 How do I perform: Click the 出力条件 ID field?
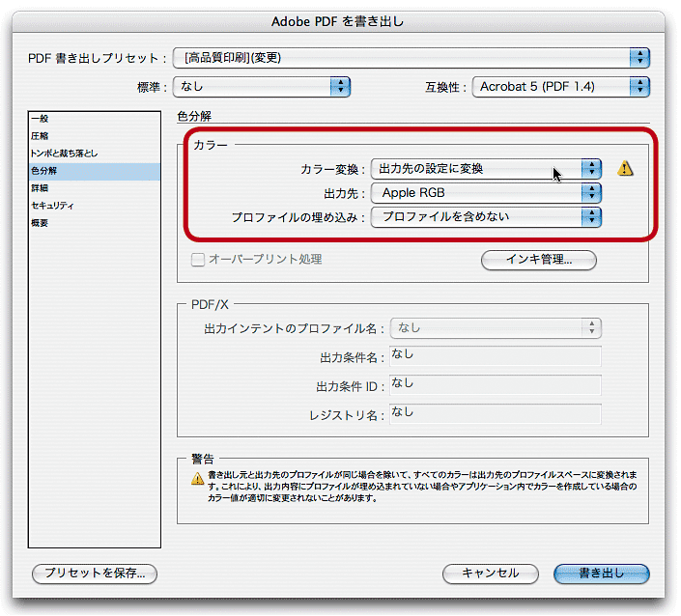(x=496, y=385)
